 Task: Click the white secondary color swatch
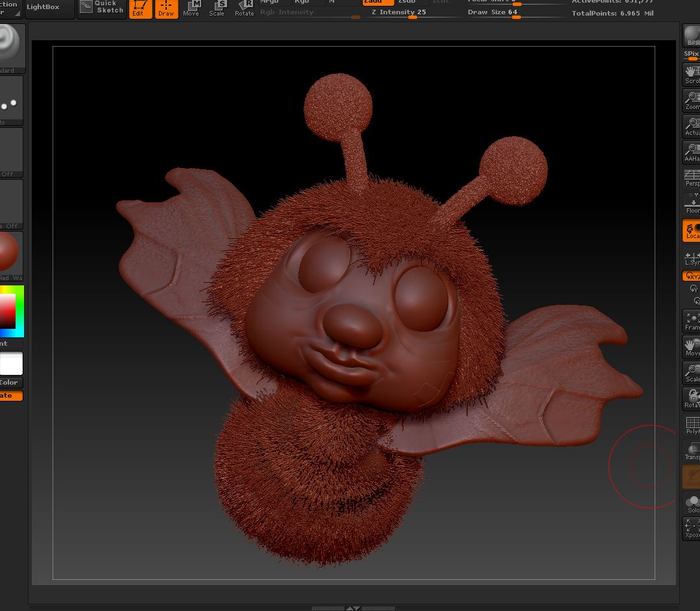pyautogui.click(x=11, y=363)
